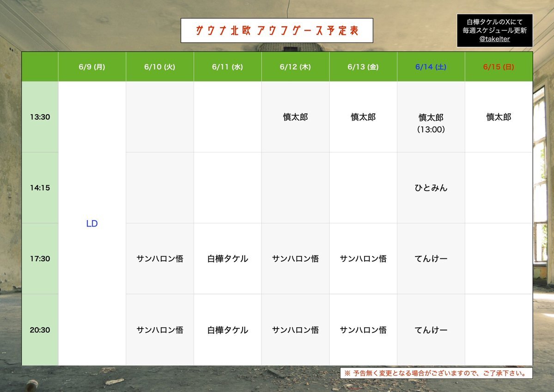Select the red 6/15 (日) header
The image size is (554, 392).
point(499,67)
